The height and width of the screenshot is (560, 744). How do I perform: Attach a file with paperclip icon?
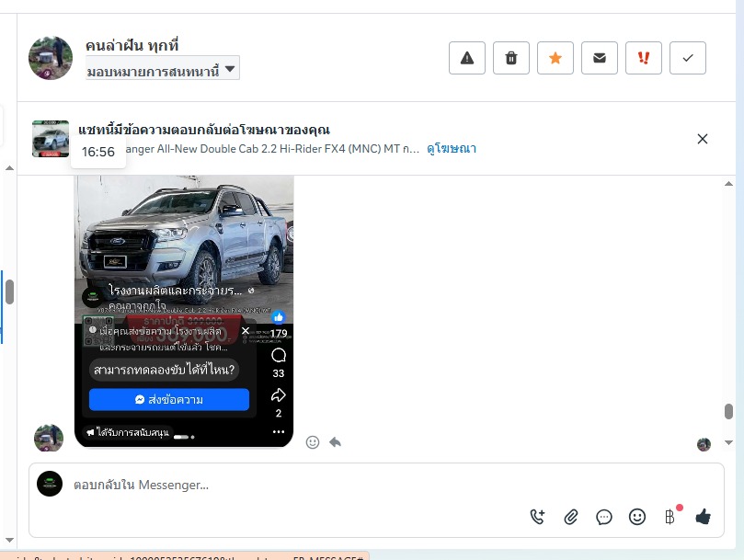(x=571, y=517)
